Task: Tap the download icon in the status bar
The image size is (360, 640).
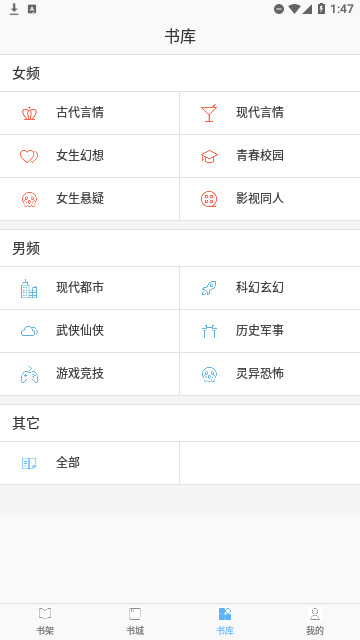Action: click(14, 9)
